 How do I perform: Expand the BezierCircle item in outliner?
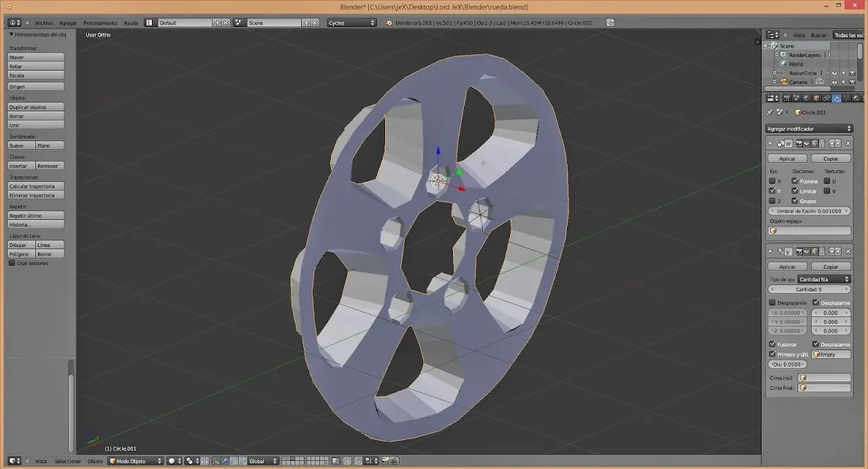(774, 73)
